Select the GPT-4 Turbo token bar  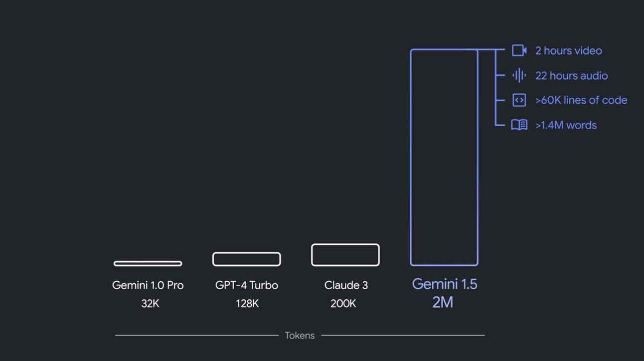247,259
